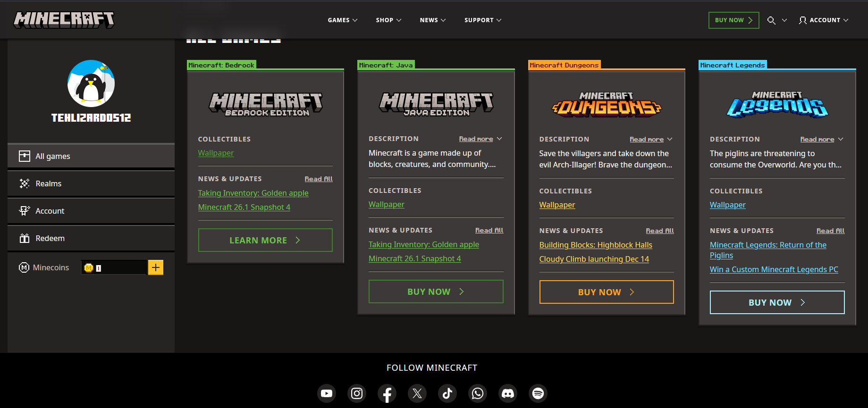Viewport: 868px width, 408px height.
Task: Click the X (Twitter) icon
Action: tap(417, 393)
